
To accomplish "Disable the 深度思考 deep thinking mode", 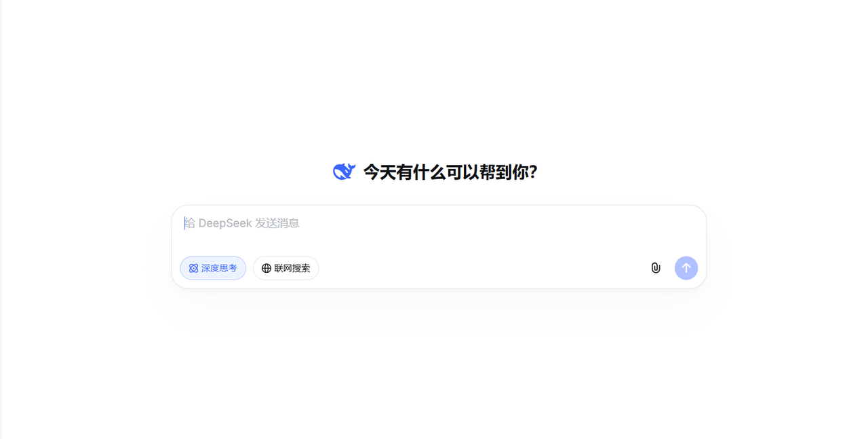I will tap(213, 268).
